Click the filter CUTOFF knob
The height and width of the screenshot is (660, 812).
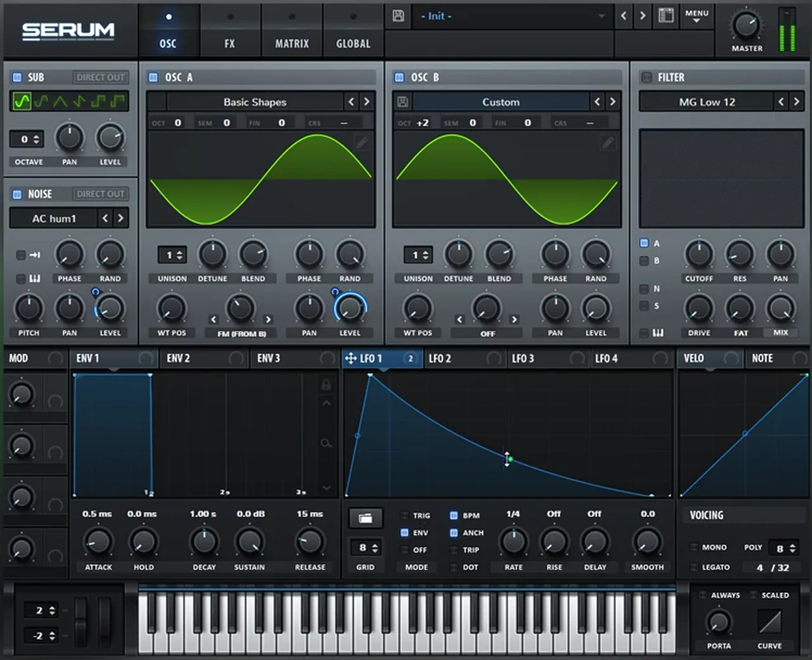click(699, 254)
